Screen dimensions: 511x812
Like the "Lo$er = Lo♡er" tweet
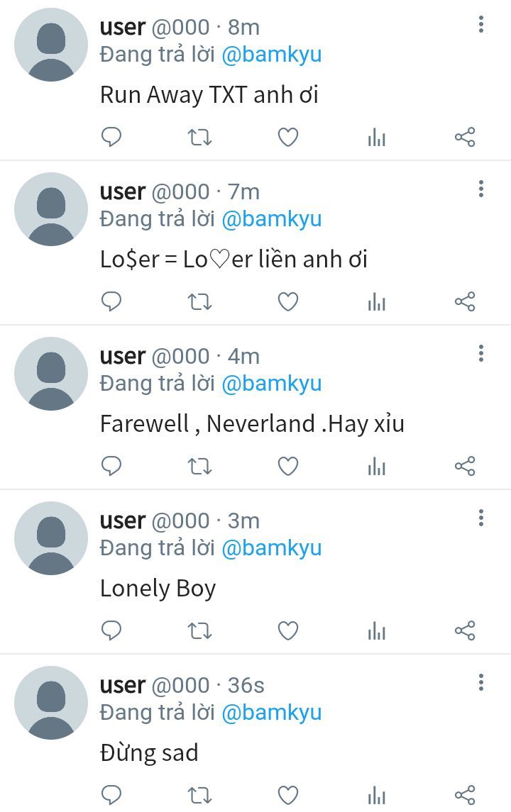288,301
